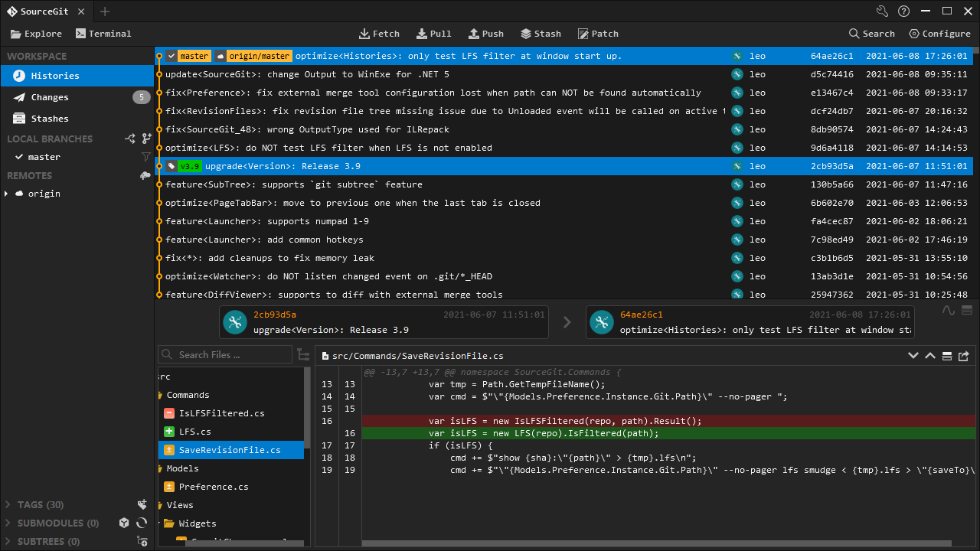Collapse the Models folder

pos(182,468)
